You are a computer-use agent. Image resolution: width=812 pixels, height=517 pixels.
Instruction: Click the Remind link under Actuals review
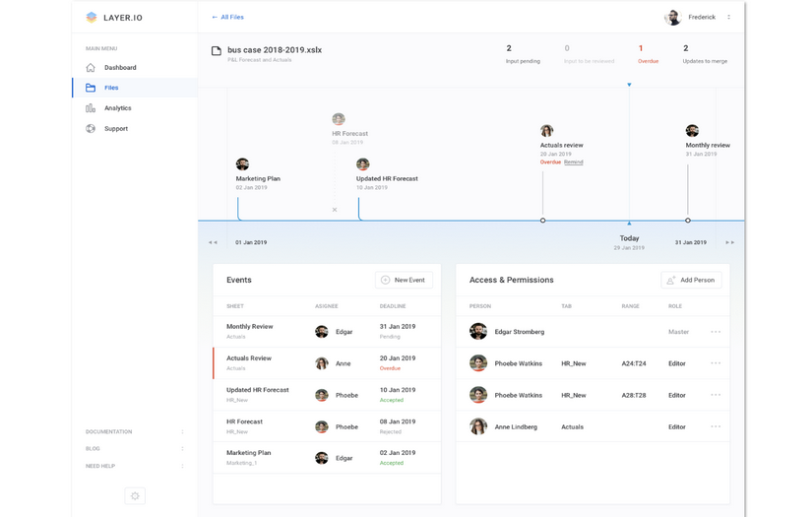(x=573, y=162)
